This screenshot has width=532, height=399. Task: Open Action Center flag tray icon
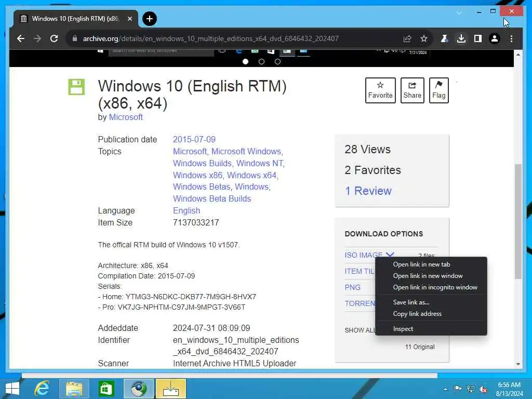458,389
